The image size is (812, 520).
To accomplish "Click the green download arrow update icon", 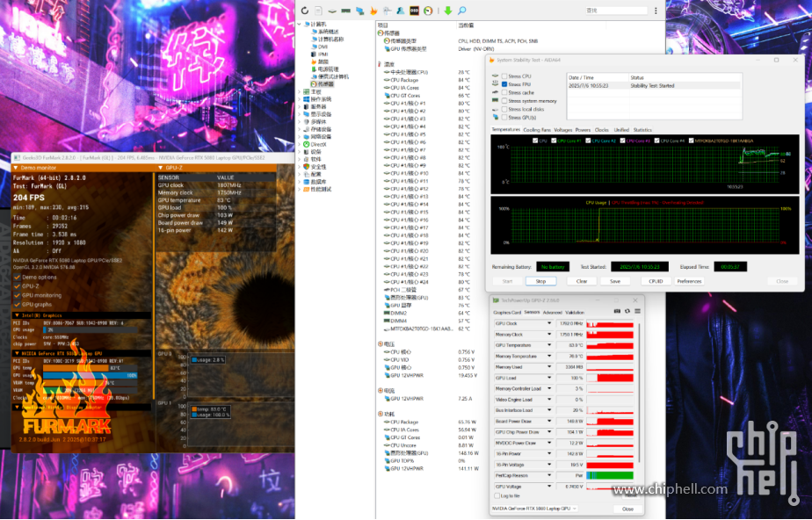I will click(x=448, y=11).
